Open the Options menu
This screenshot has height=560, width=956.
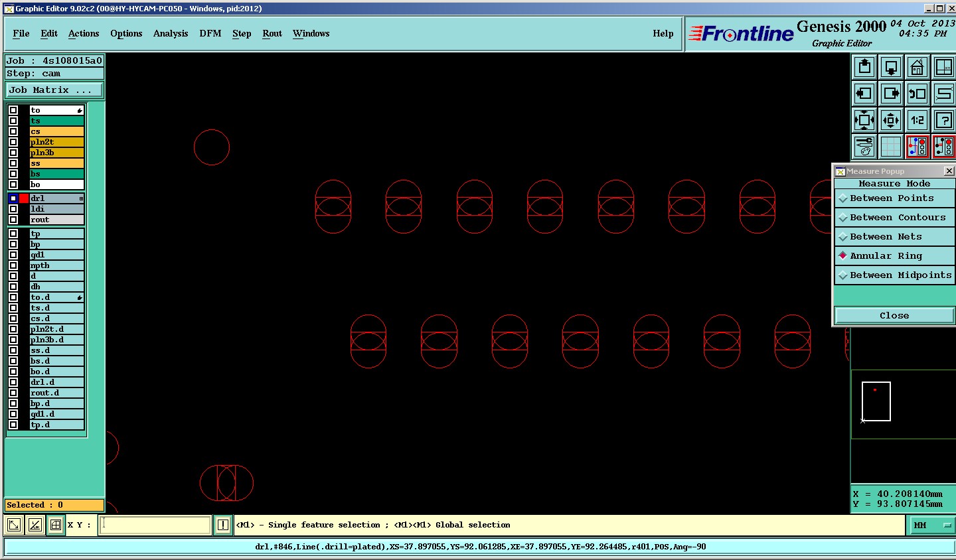click(126, 34)
